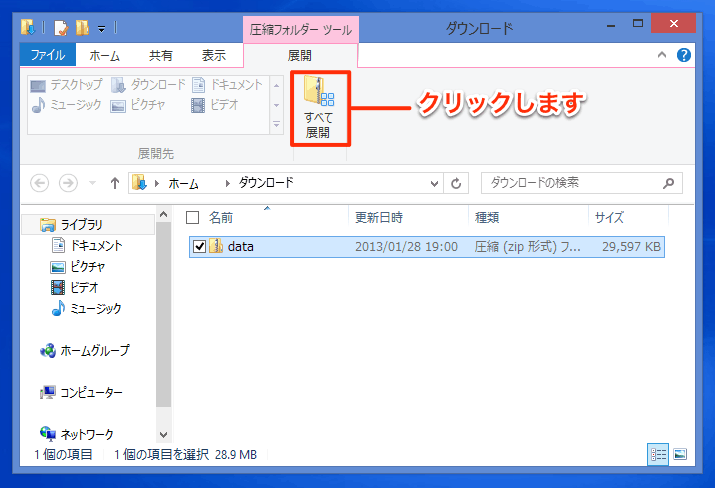Go forward with the Forward arrow button
This screenshot has height=488, width=715.
coord(68,183)
